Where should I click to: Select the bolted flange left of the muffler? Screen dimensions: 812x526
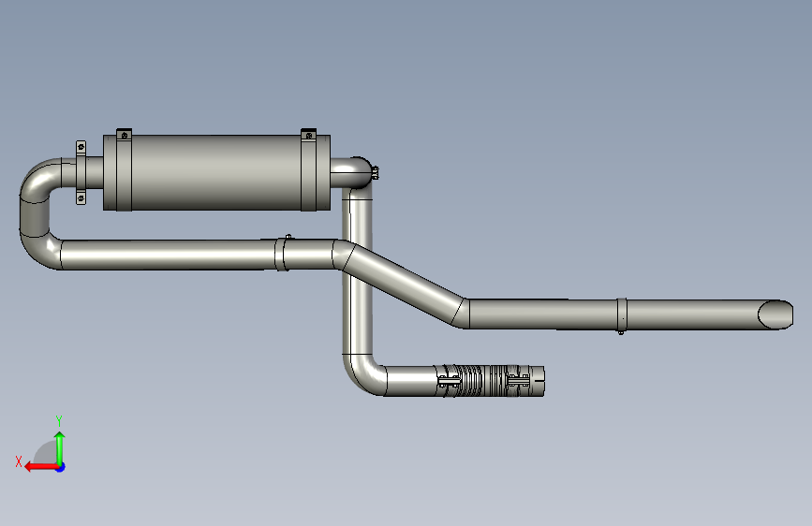(x=81, y=172)
